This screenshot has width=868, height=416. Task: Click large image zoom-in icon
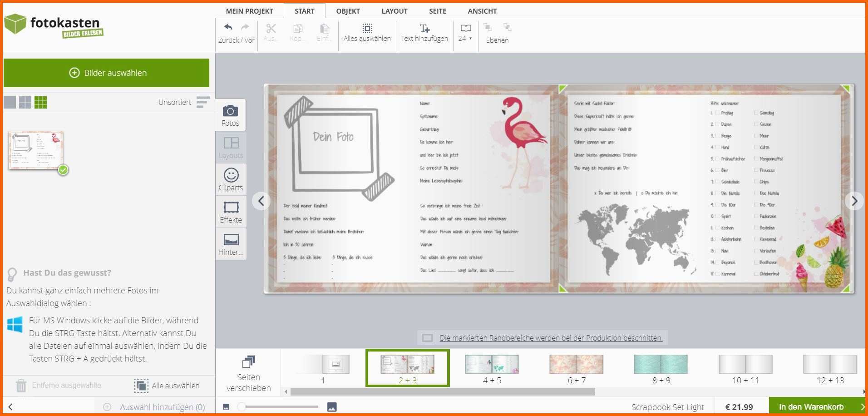click(332, 407)
